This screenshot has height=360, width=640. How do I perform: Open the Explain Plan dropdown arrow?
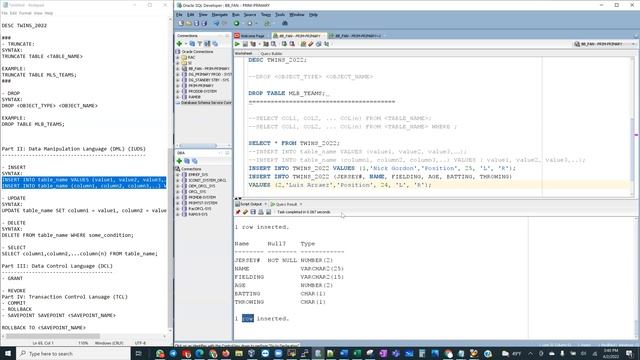[259, 44]
